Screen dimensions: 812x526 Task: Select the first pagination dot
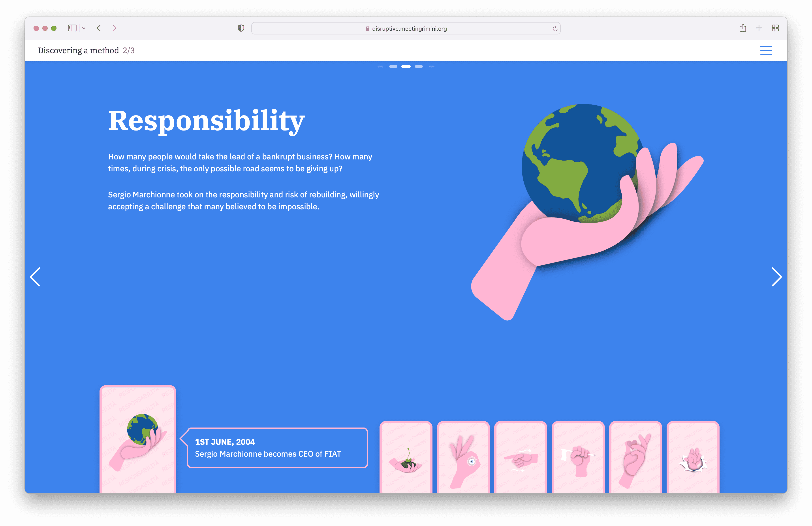(380, 66)
